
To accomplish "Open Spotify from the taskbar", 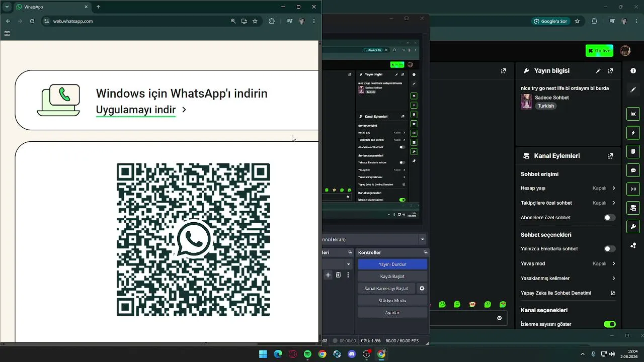I will coord(307,354).
